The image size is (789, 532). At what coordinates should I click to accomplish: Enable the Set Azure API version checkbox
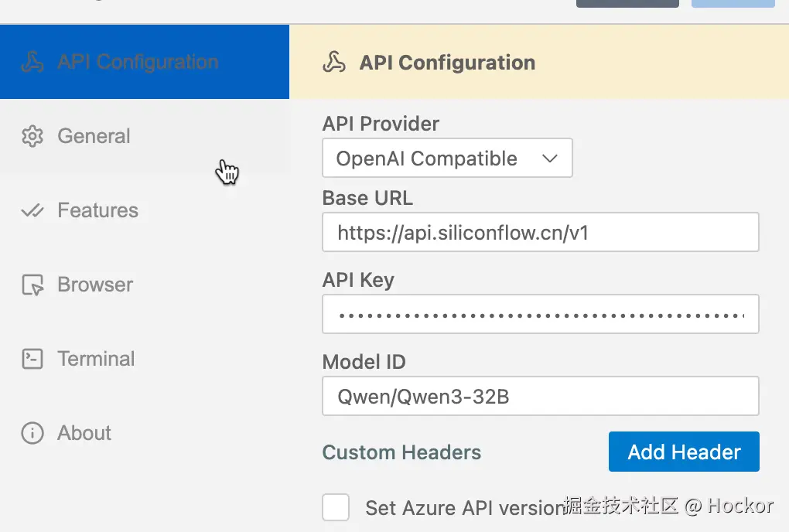point(336,507)
